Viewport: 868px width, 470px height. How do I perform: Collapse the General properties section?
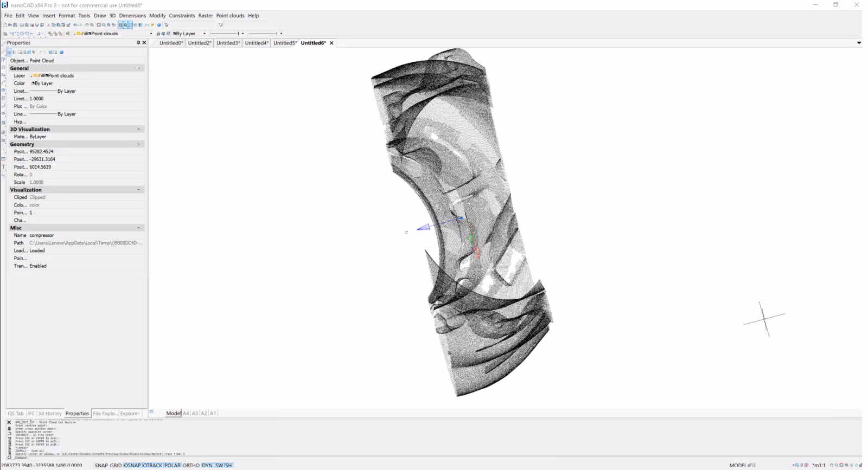click(138, 68)
